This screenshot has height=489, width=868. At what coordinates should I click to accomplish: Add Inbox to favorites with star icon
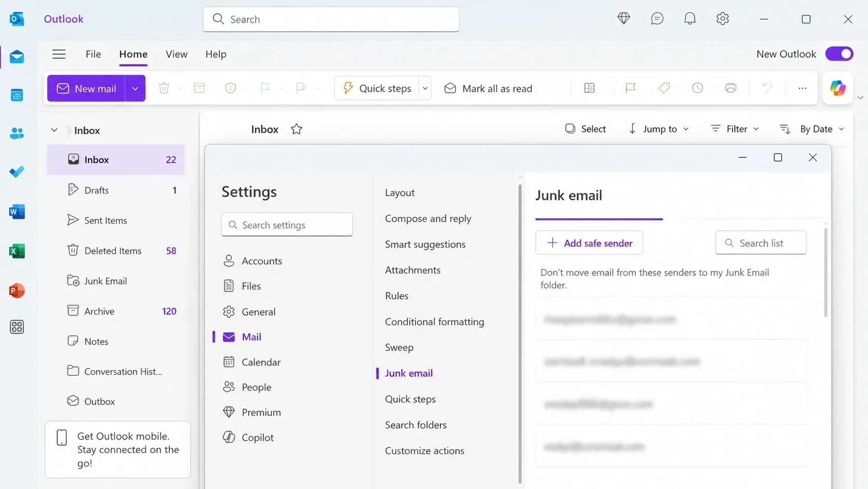296,129
